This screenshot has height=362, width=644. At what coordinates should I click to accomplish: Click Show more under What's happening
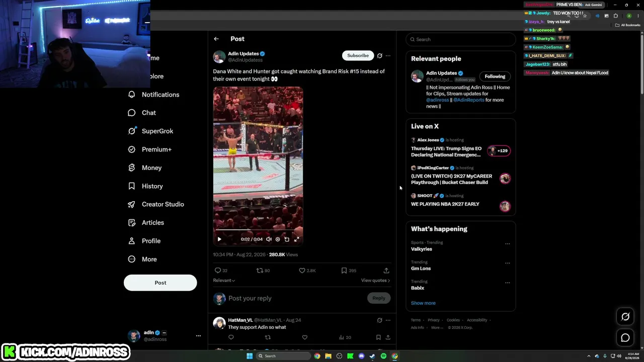(423, 303)
